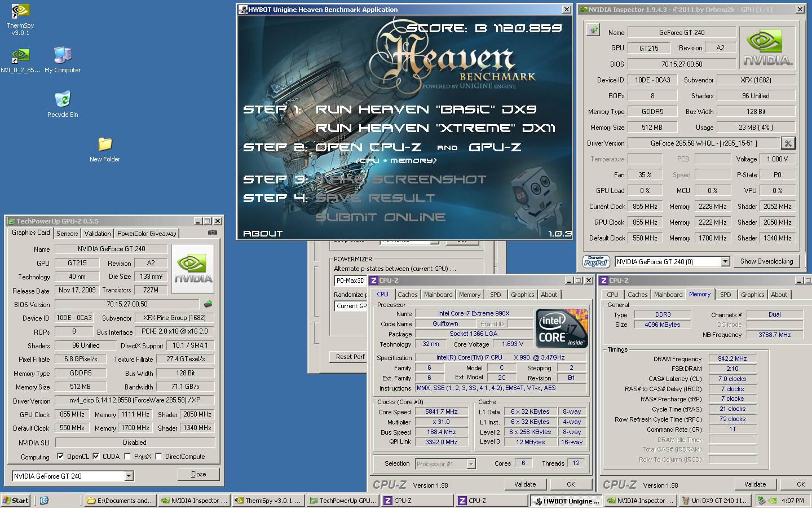
Task: Open Graphics tab in CPU-Z CPU window
Action: click(x=523, y=295)
